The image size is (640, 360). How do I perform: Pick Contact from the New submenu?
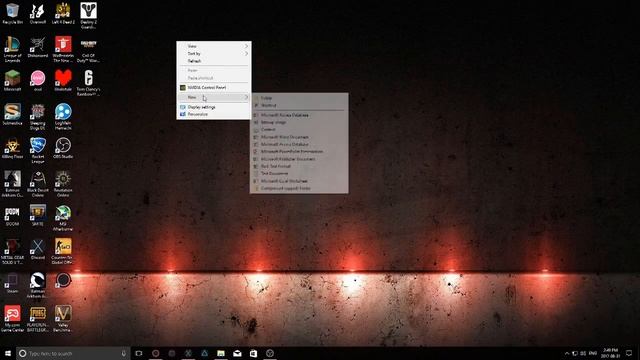tap(299, 129)
